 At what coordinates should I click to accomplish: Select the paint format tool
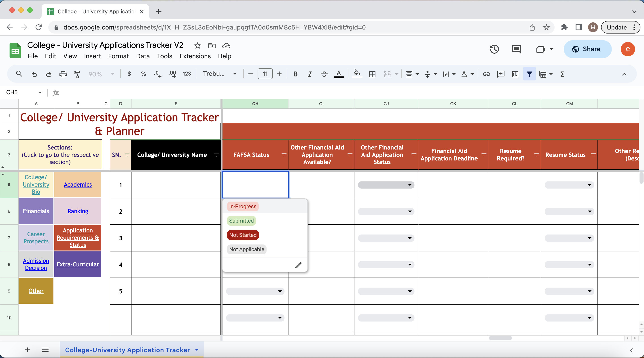77,74
